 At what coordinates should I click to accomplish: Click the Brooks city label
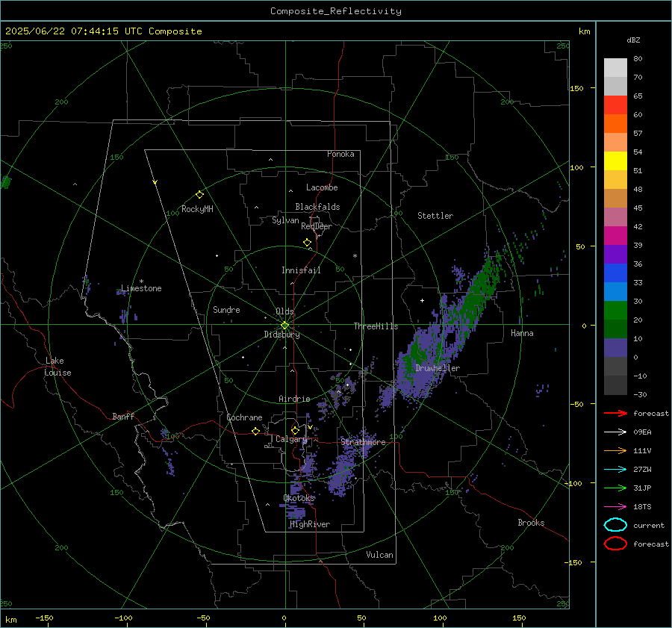531,523
